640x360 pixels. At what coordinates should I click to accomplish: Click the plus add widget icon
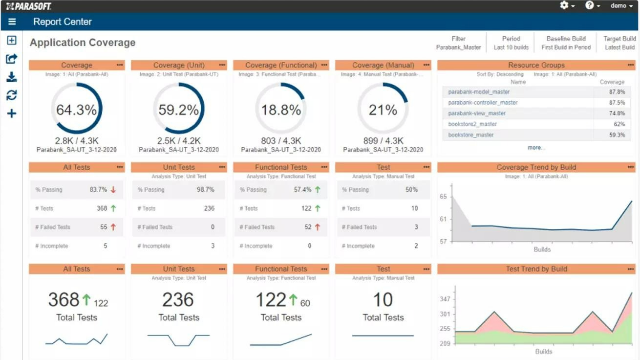point(11,113)
